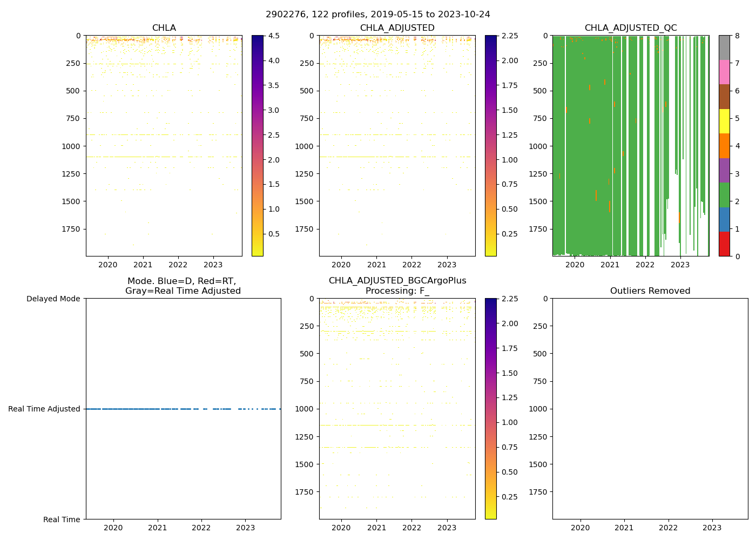756x540 pixels.
Task: Click the CHLA_ADJUSTED plot title
Action: 397,28
